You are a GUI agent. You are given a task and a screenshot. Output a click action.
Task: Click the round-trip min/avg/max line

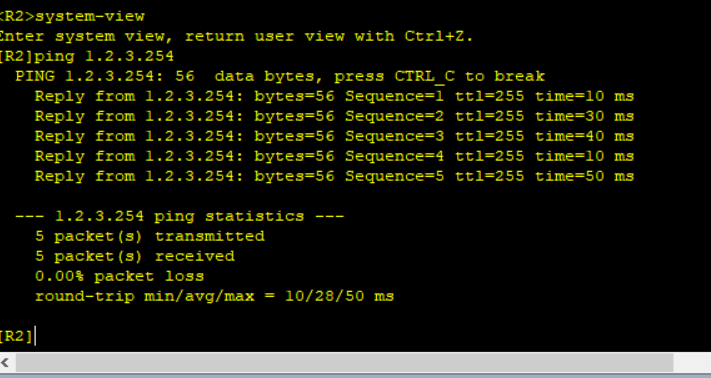click(214, 296)
